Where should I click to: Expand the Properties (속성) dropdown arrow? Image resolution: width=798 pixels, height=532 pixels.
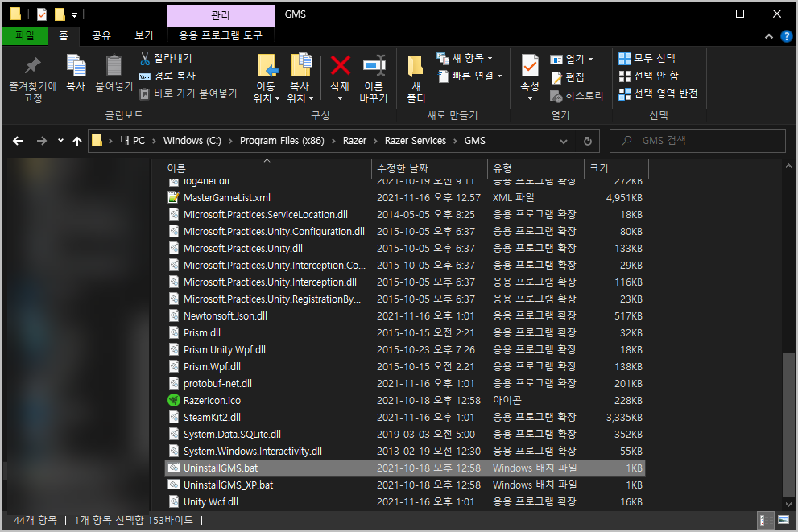pyautogui.click(x=530, y=98)
